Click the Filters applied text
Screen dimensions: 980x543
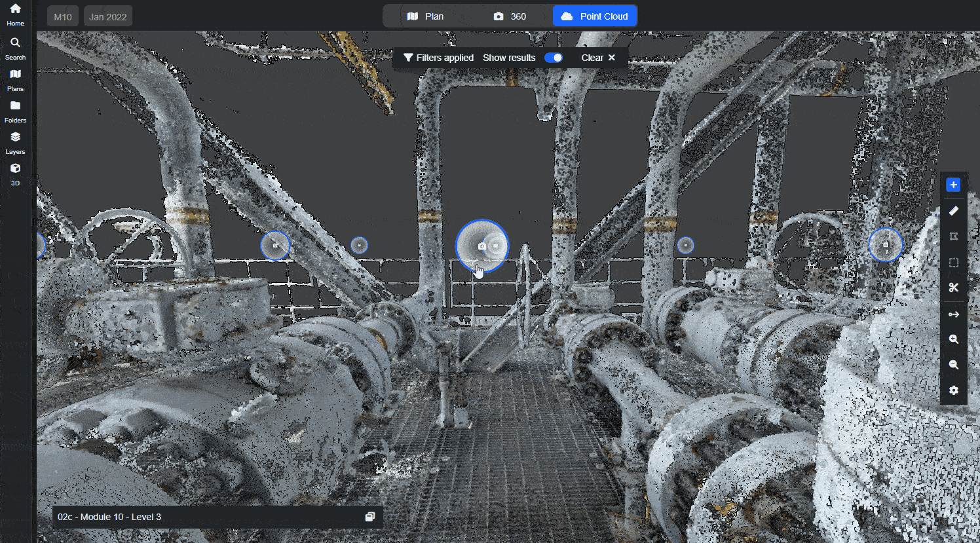[445, 58]
